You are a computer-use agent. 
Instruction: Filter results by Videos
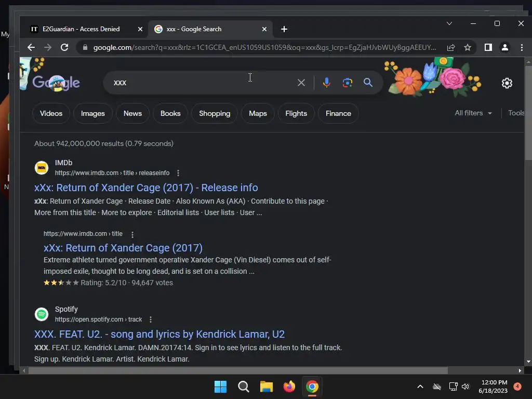tap(51, 113)
